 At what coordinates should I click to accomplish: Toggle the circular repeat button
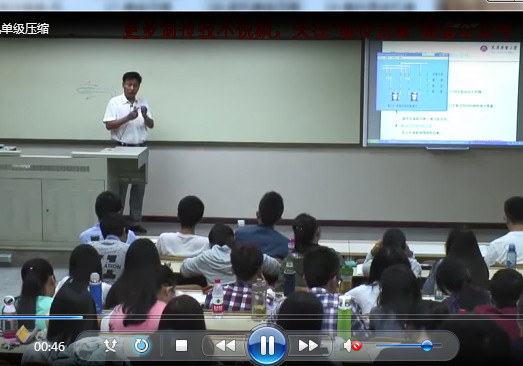(141, 346)
